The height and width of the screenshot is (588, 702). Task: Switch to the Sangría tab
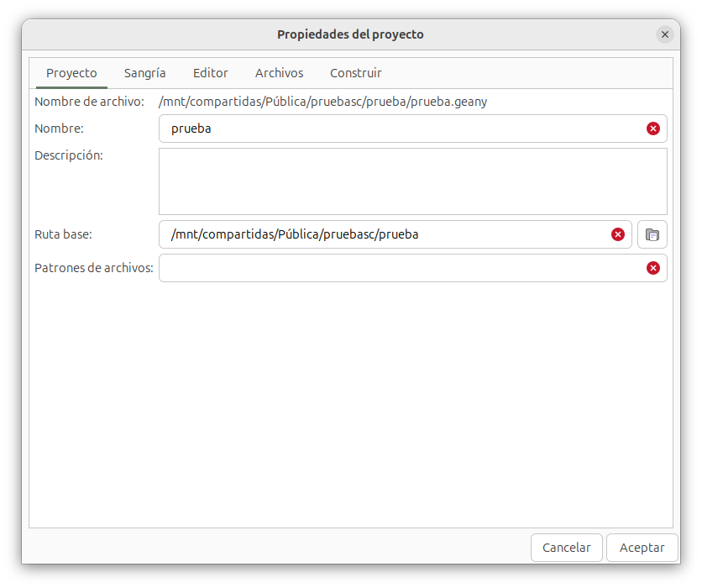(x=144, y=73)
